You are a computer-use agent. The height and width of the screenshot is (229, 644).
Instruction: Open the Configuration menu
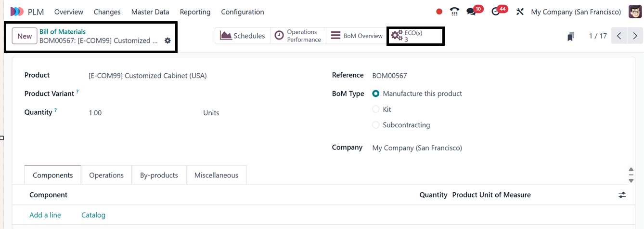(243, 12)
